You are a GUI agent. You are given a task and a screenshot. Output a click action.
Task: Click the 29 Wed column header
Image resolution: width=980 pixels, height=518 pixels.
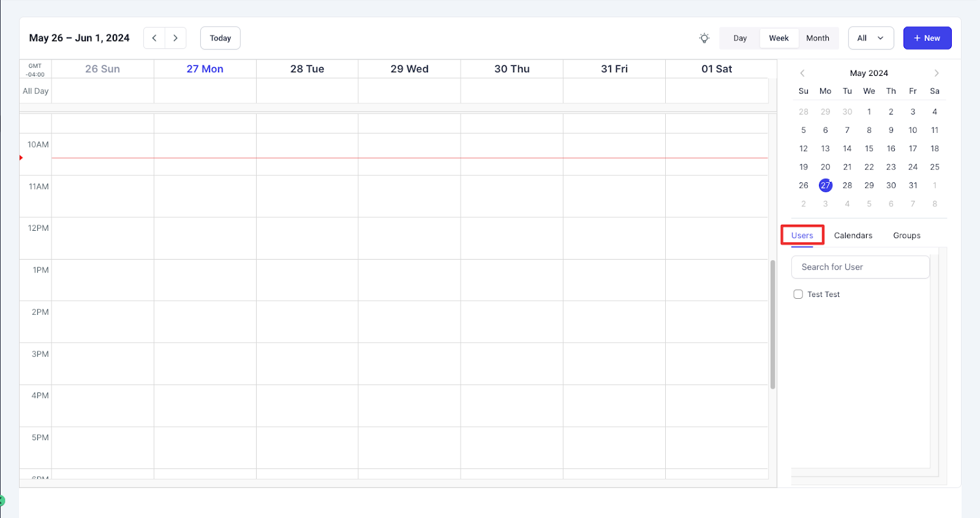[410, 69]
